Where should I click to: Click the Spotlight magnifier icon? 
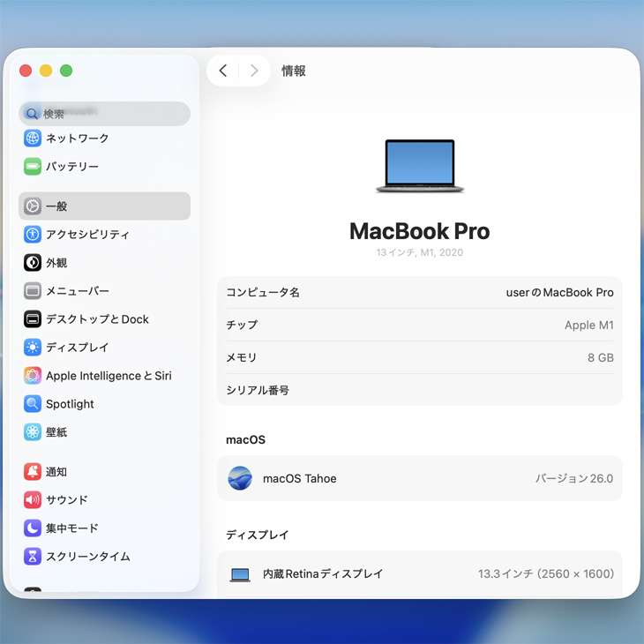(33, 404)
